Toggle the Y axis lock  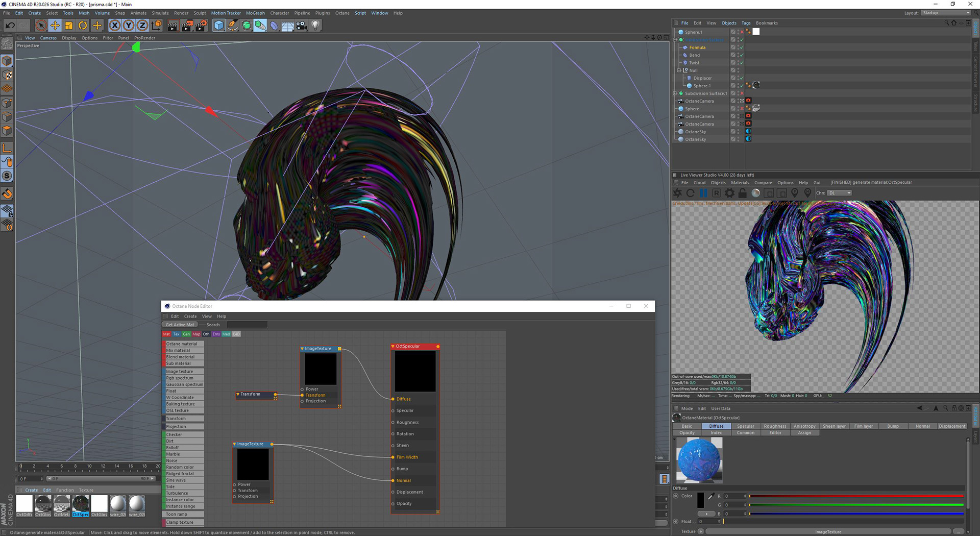129,25
